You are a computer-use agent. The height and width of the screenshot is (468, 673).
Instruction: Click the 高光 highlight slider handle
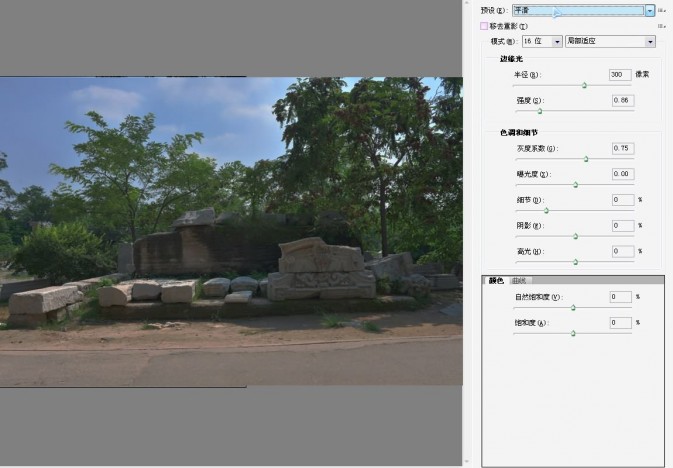(x=576, y=262)
